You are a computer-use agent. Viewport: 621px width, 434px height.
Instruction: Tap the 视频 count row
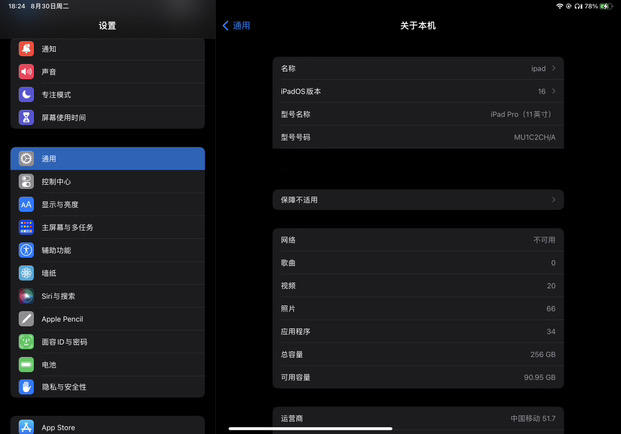[418, 286]
